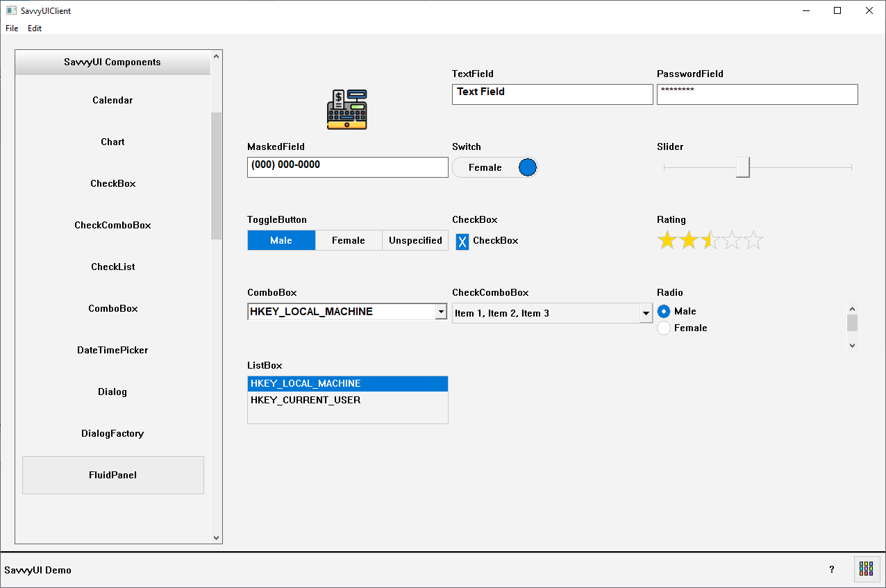886x588 pixels.
Task: Click the cash register icon
Action: [346, 109]
